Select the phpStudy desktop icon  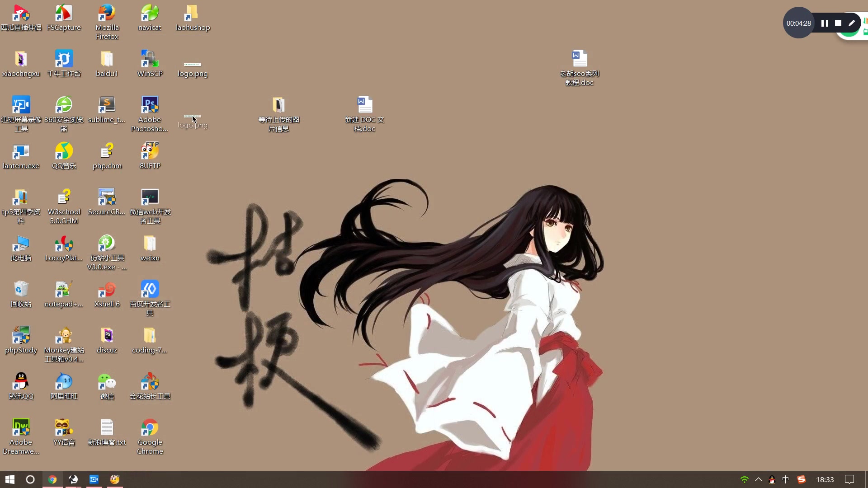click(x=21, y=336)
